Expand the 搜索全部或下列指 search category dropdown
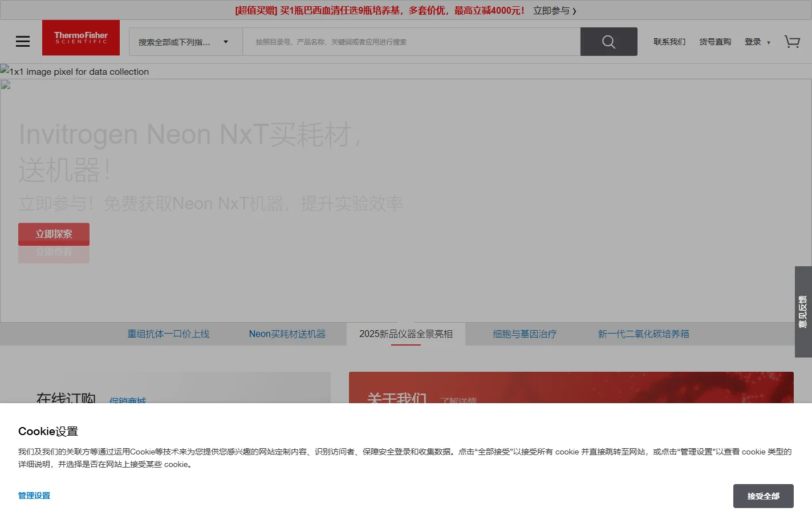Image resolution: width=812 pixels, height=532 pixels. point(186,42)
